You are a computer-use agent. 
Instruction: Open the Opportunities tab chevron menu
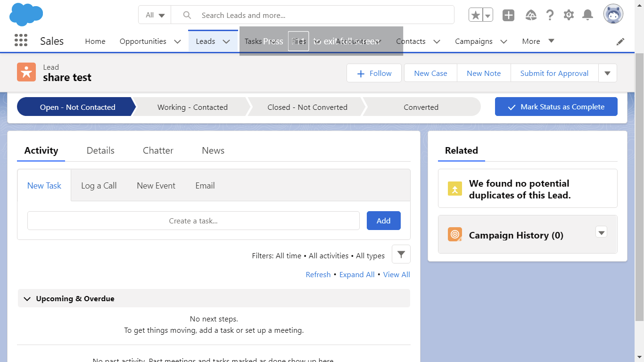pos(177,41)
